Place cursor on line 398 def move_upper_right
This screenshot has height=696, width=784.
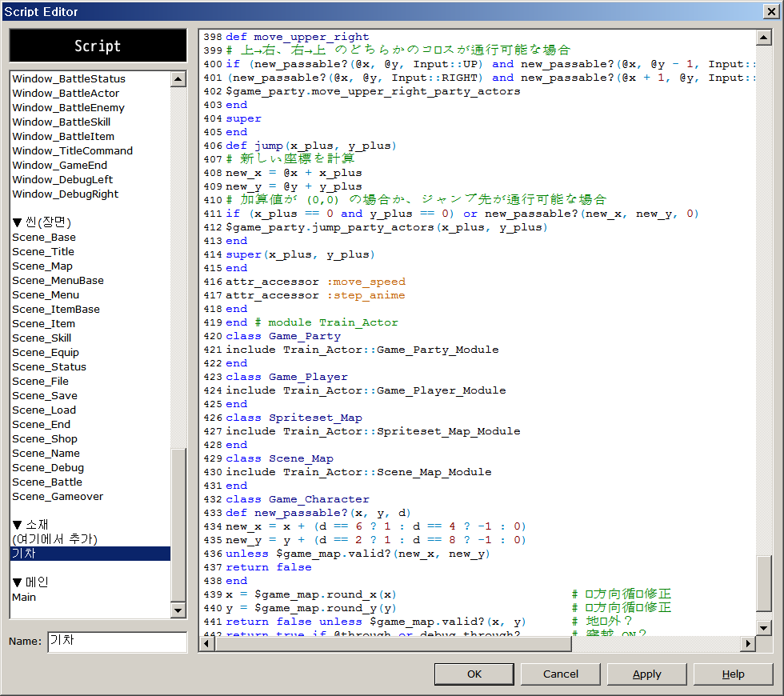[x=298, y=37]
